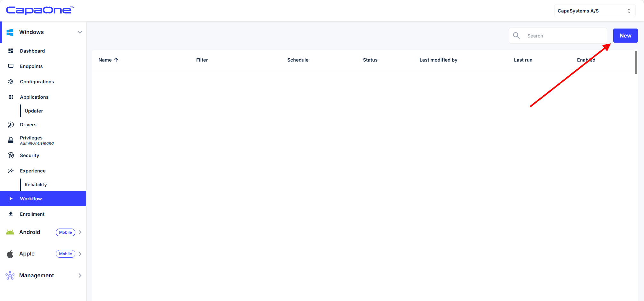
Task: Click the Endpoints laptop icon
Action: coord(11,66)
